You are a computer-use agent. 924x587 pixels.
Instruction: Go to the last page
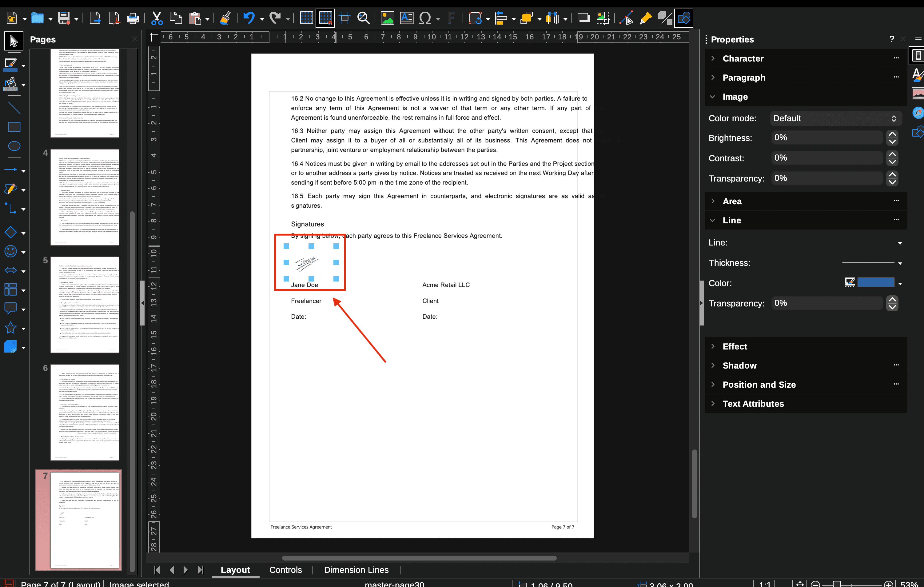tap(200, 570)
